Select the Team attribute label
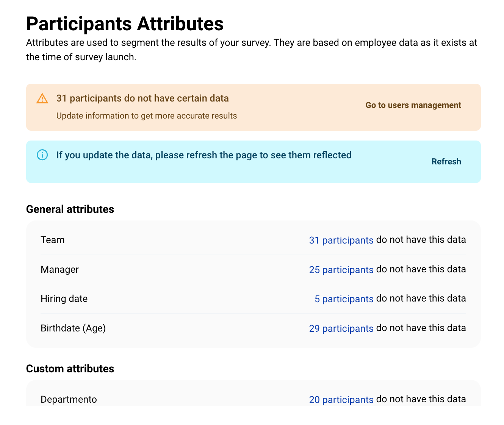This screenshot has height=425, width=504. (x=53, y=240)
